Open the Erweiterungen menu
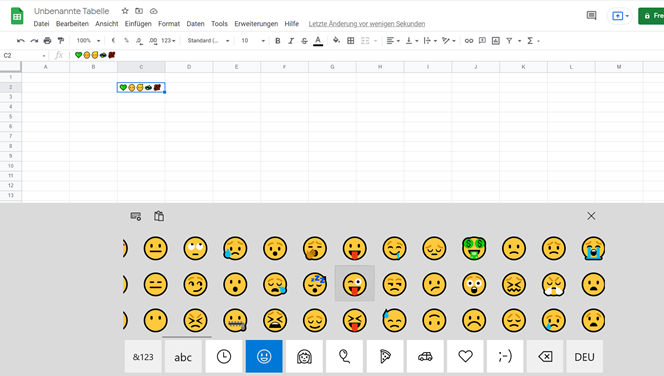The image size is (664, 376). (x=256, y=24)
